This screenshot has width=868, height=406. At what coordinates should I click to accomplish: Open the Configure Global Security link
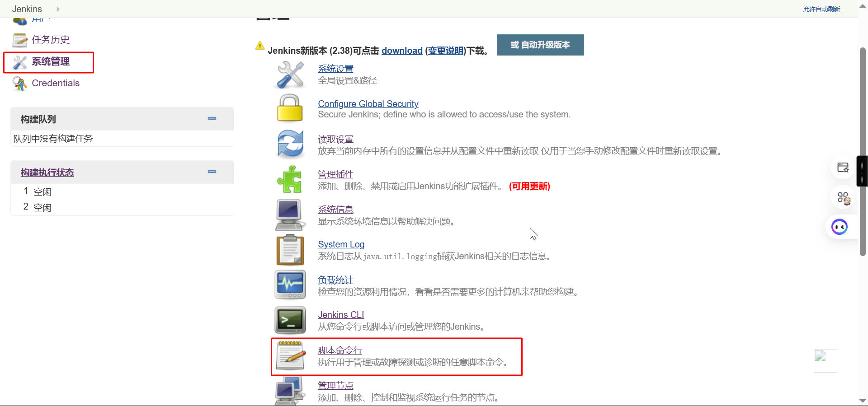[x=368, y=104]
